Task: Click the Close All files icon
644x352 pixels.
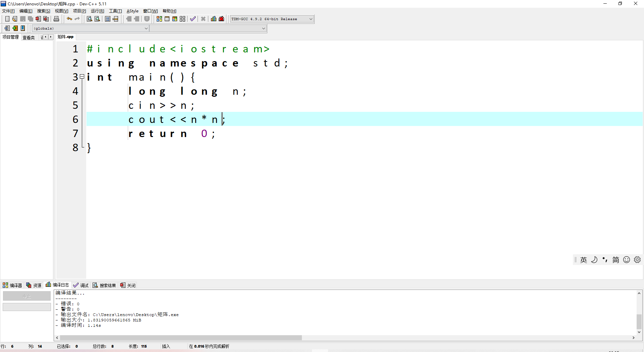Action: (x=46, y=19)
